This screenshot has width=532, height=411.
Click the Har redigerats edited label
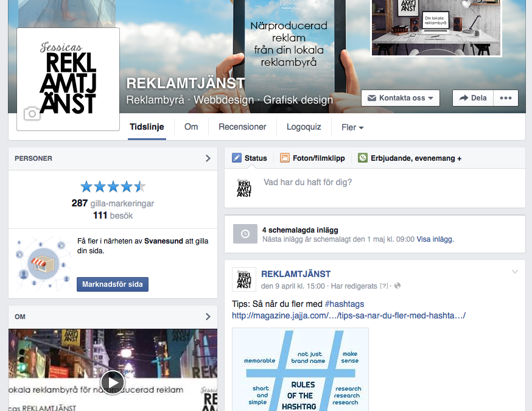tap(354, 286)
